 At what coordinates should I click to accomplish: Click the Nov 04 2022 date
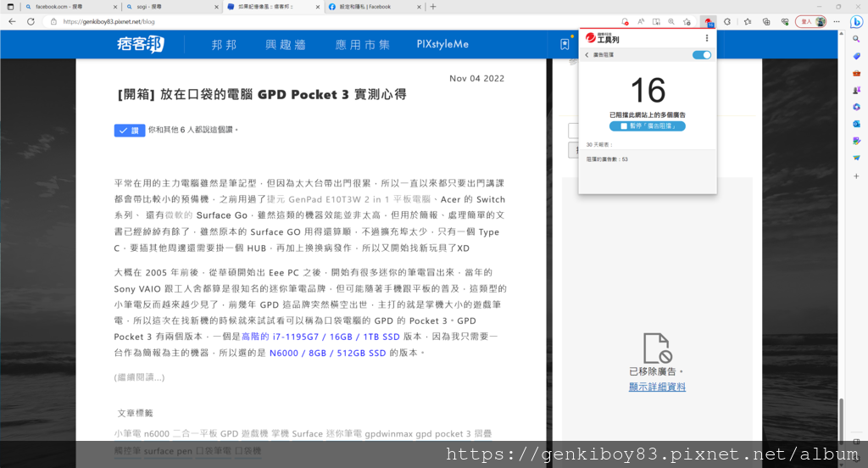476,79
